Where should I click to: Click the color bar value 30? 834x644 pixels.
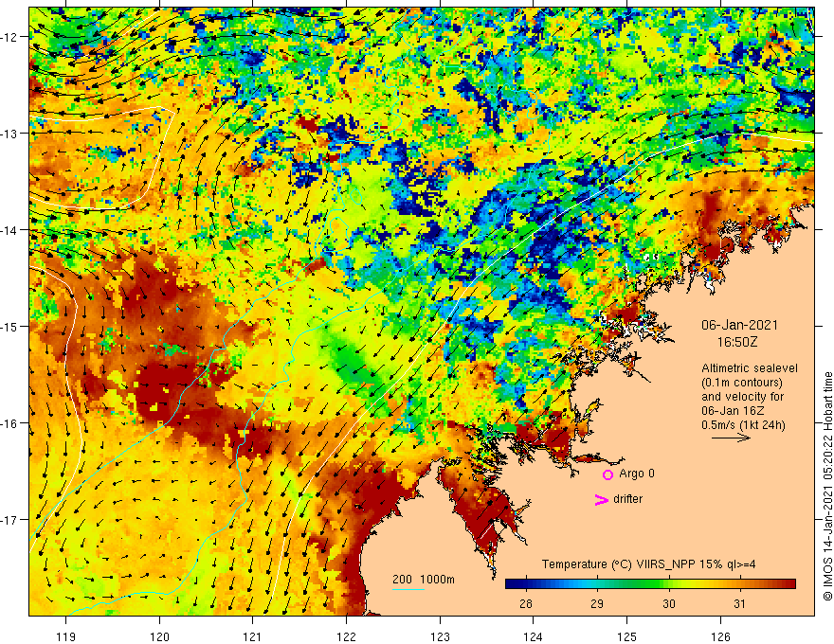(x=668, y=603)
